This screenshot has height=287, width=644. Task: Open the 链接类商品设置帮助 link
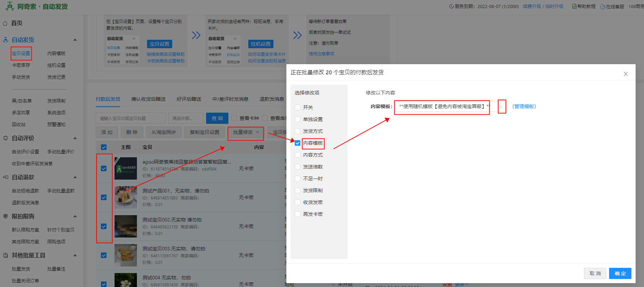tap(166, 54)
